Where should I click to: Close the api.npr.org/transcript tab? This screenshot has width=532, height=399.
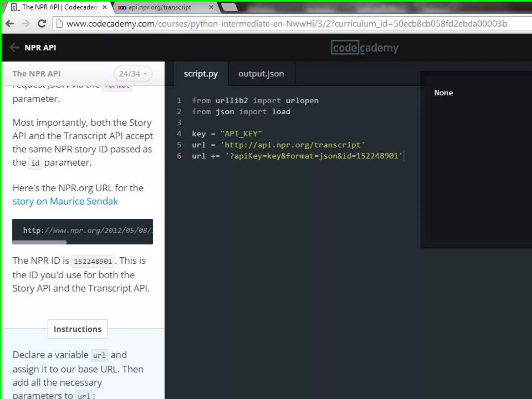coord(211,7)
